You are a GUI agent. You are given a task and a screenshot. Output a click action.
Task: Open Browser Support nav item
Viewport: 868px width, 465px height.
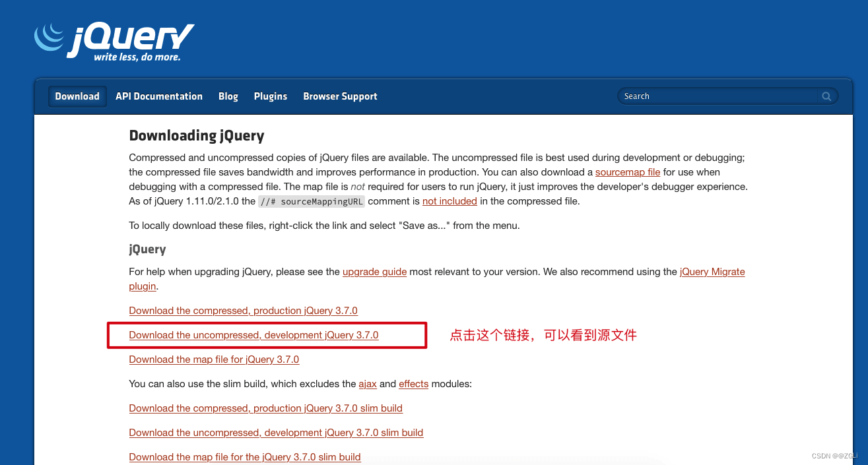click(340, 96)
